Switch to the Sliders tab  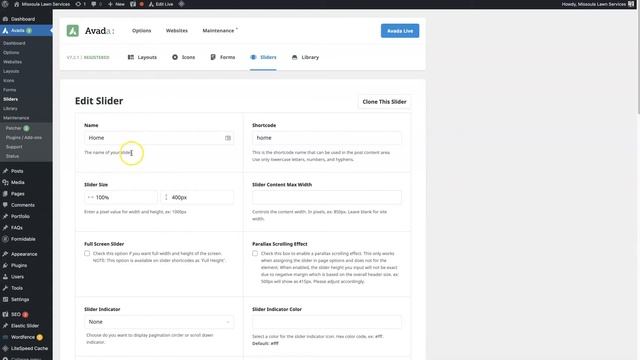pos(263,57)
